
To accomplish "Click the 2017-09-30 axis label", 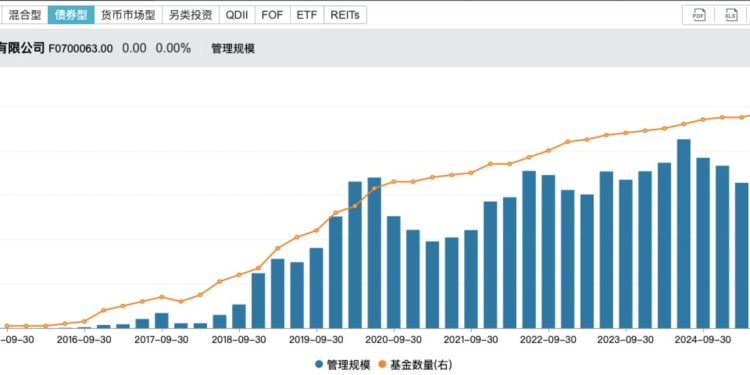I will tap(162, 340).
